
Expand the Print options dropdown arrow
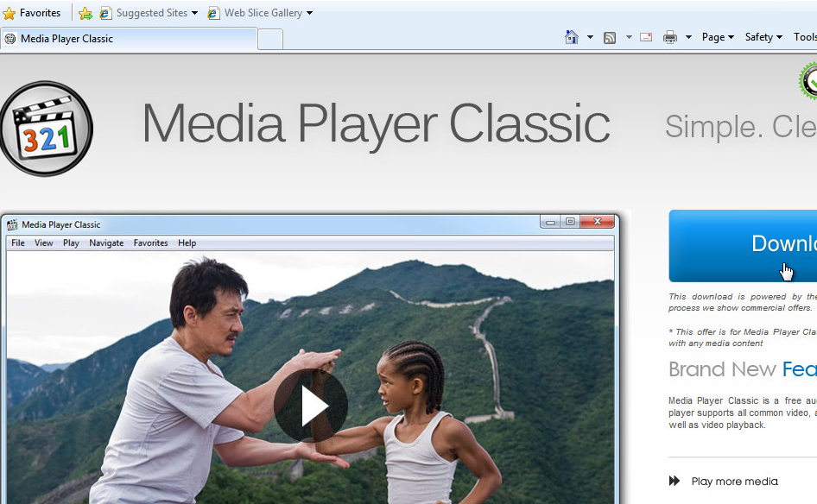(688, 37)
